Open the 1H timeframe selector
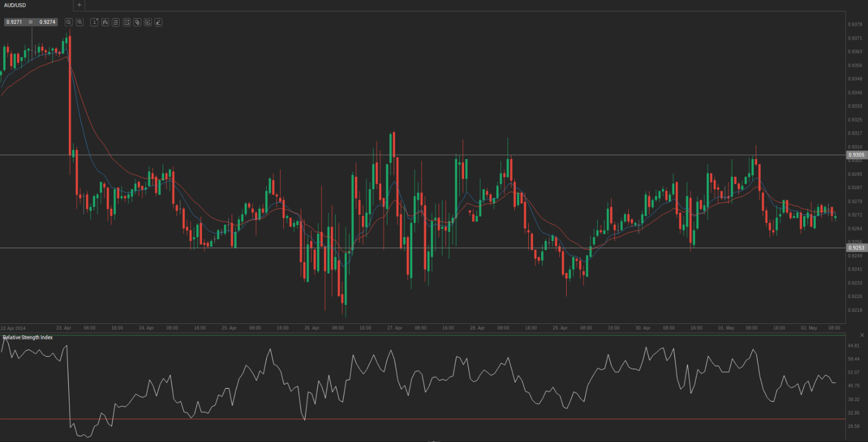This screenshot has height=442, width=868. click(x=94, y=22)
